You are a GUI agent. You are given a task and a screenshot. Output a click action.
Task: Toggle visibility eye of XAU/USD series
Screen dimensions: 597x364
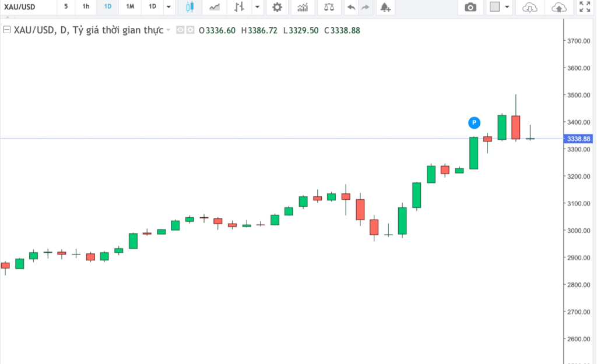click(x=180, y=30)
